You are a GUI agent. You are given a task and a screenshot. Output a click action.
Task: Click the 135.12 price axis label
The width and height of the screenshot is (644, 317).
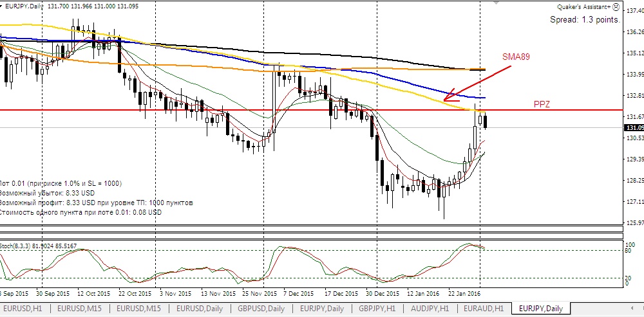click(635, 53)
